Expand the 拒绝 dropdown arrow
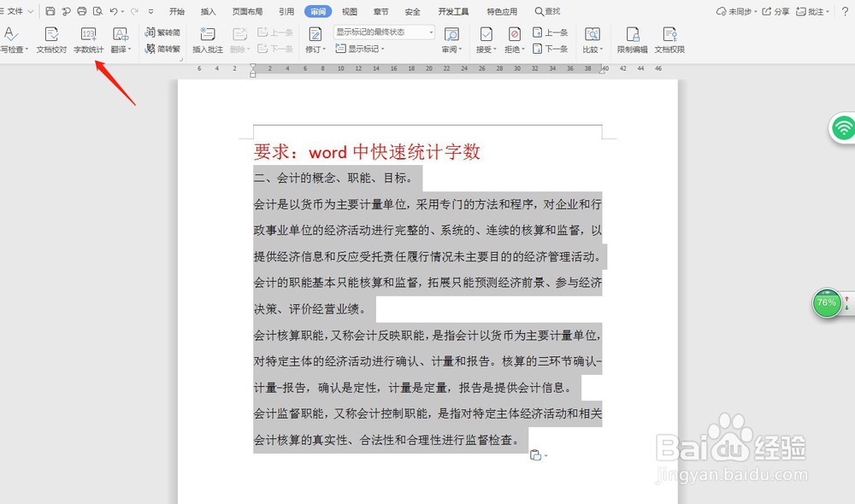 coord(523,49)
